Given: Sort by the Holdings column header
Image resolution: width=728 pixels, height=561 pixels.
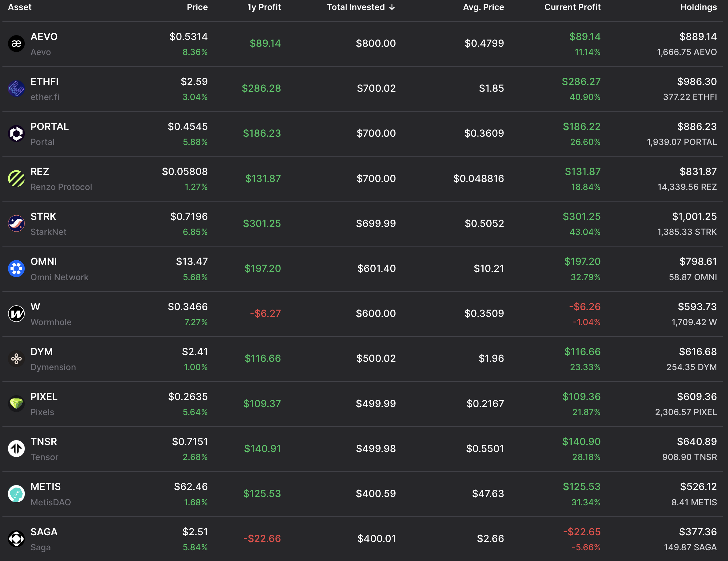Looking at the screenshot, I should pos(698,7).
